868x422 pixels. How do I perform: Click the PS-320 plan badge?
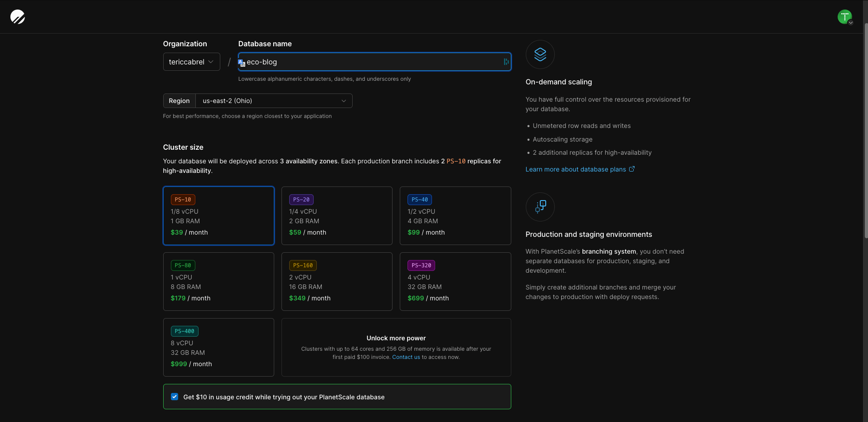tap(421, 265)
